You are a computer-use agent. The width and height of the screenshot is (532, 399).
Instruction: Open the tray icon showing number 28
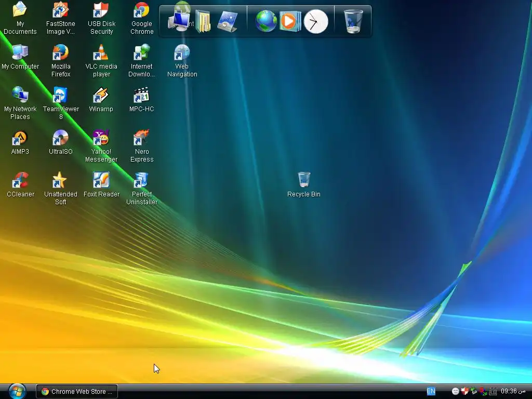pyautogui.click(x=483, y=392)
